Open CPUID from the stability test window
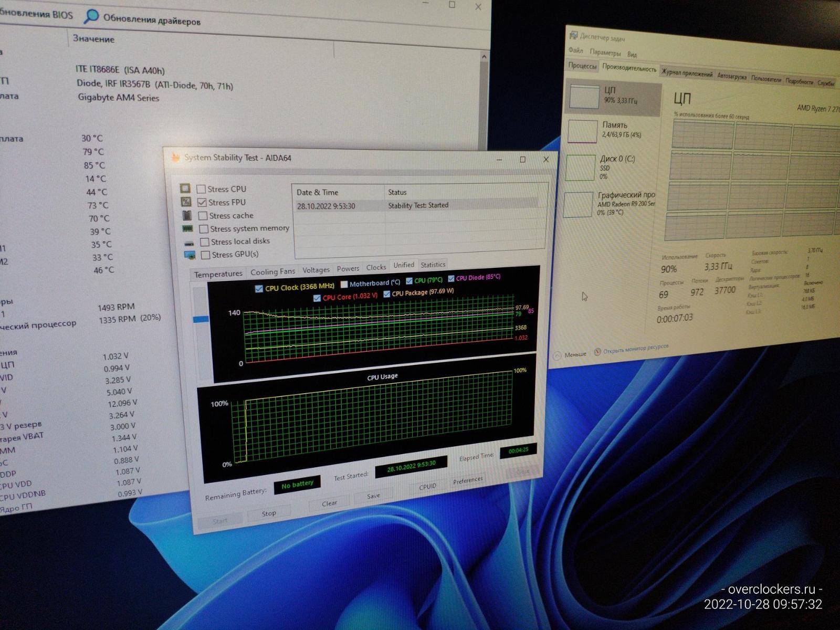 (427, 487)
